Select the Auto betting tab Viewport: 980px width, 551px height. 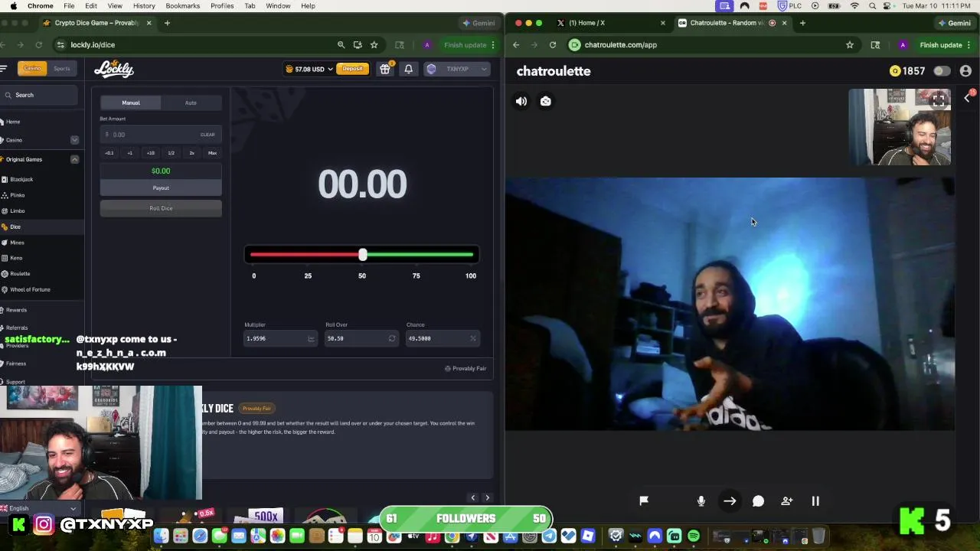point(191,103)
